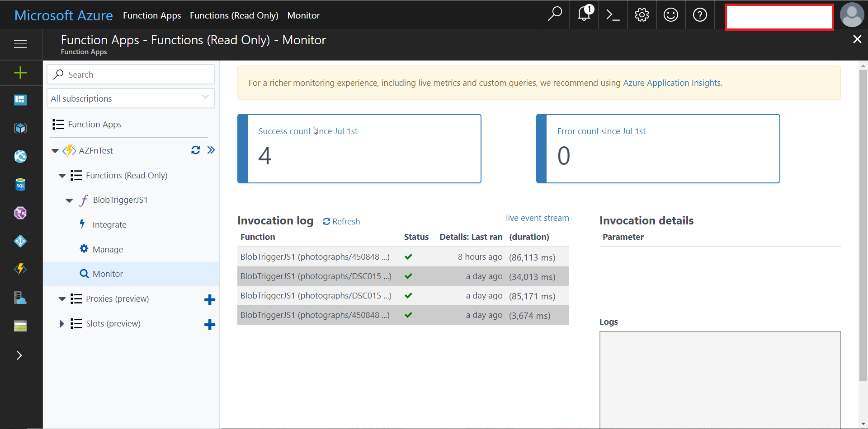Open Cosmos DB planet icon in sidebar
868x429 pixels.
click(x=20, y=213)
